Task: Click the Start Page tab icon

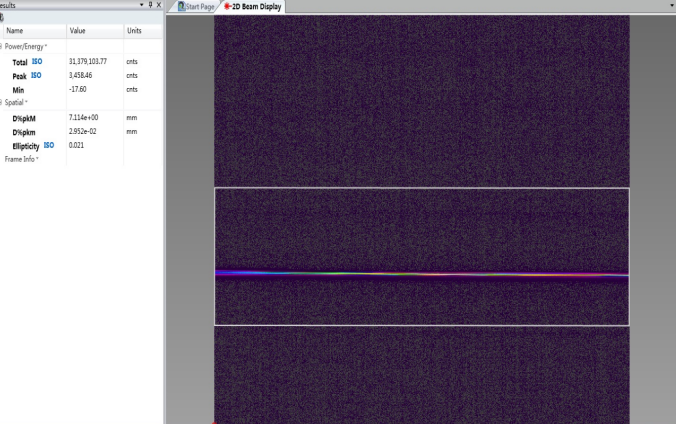Action: tap(182, 6)
